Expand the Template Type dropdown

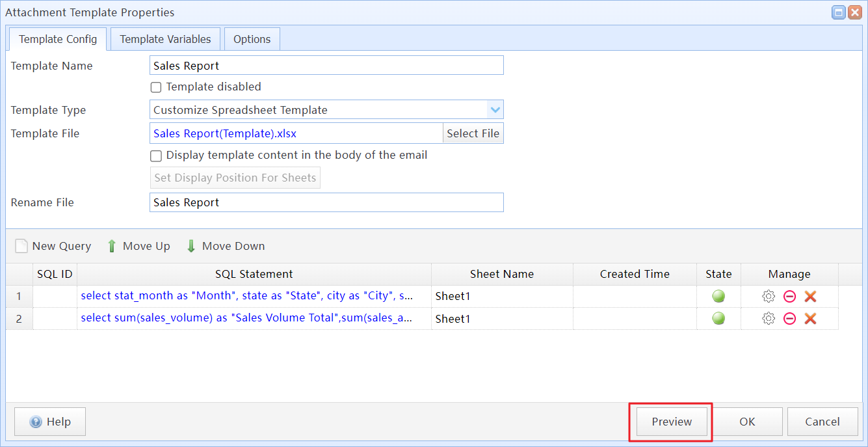coord(495,110)
